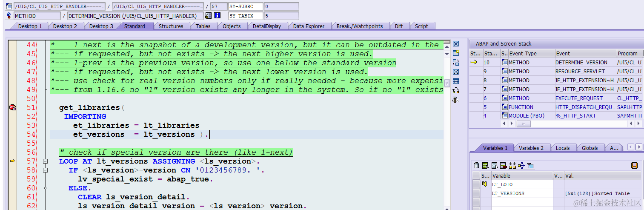The width and height of the screenshot is (644, 210).
Task: Open the Script tab
Action: [421, 26]
